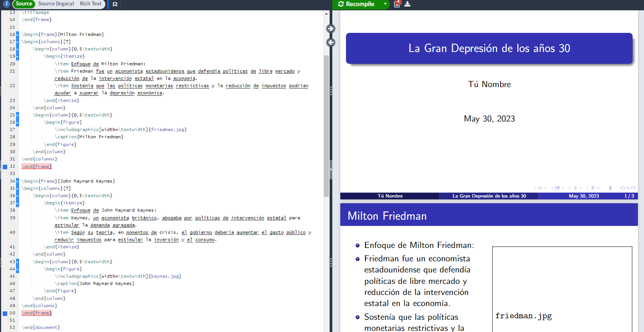Click the \end{frame} text on line 32
644x332 pixels.
tap(37, 167)
